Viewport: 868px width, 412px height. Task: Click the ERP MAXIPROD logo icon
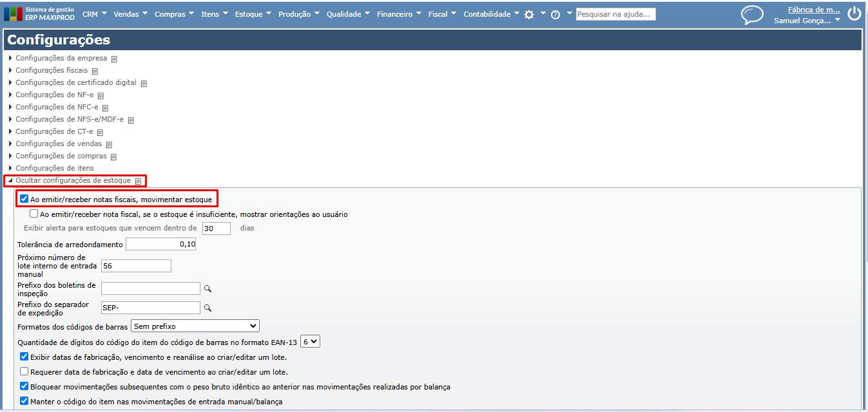[x=13, y=14]
